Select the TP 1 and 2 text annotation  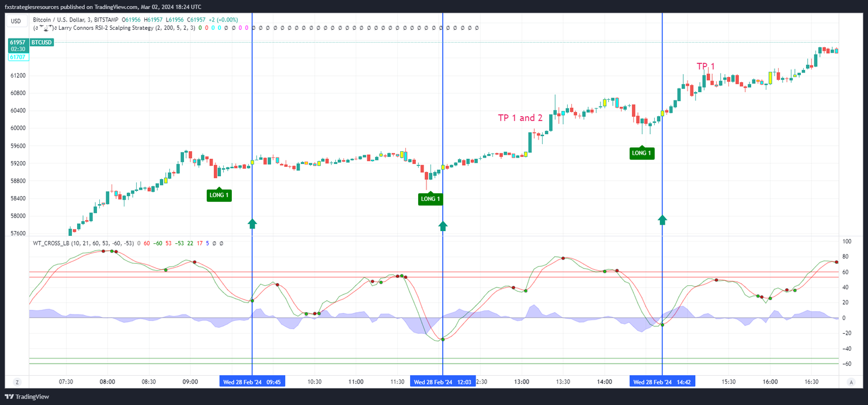click(x=520, y=117)
